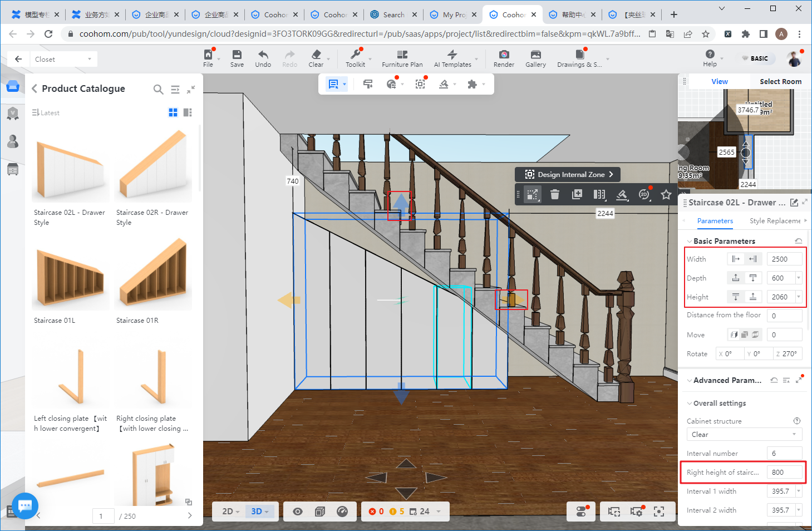Open the Cabinet structure dropdown showing Clear
This screenshot has width=812, height=531.
click(744, 435)
